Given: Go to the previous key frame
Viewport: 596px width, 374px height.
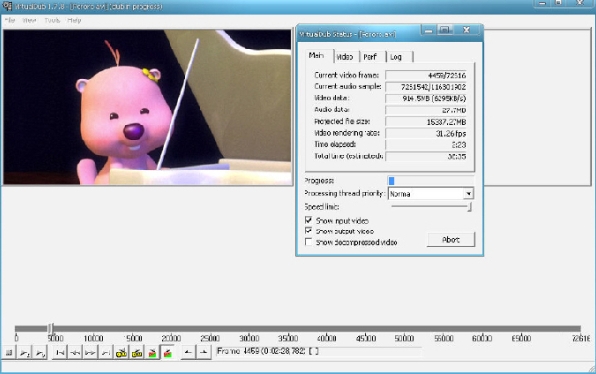Looking at the screenshot, I should [121, 352].
